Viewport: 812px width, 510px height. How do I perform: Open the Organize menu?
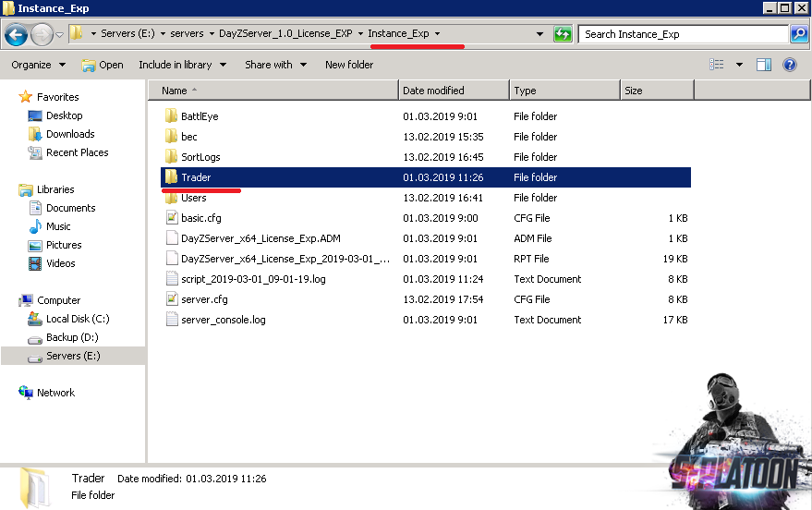(38, 65)
